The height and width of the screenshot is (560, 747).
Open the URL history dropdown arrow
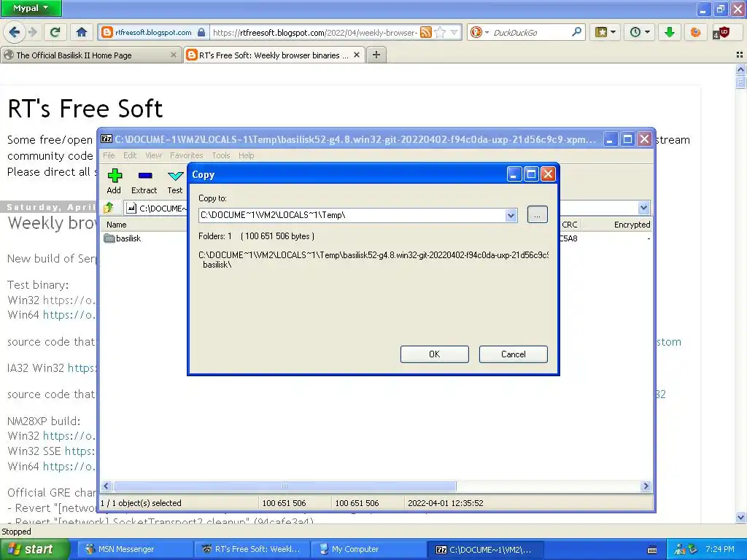pyautogui.click(x=454, y=32)
